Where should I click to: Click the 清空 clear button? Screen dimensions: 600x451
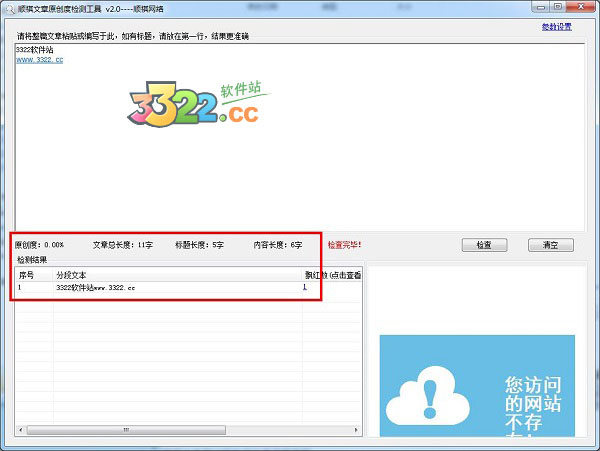click(551, 245)
